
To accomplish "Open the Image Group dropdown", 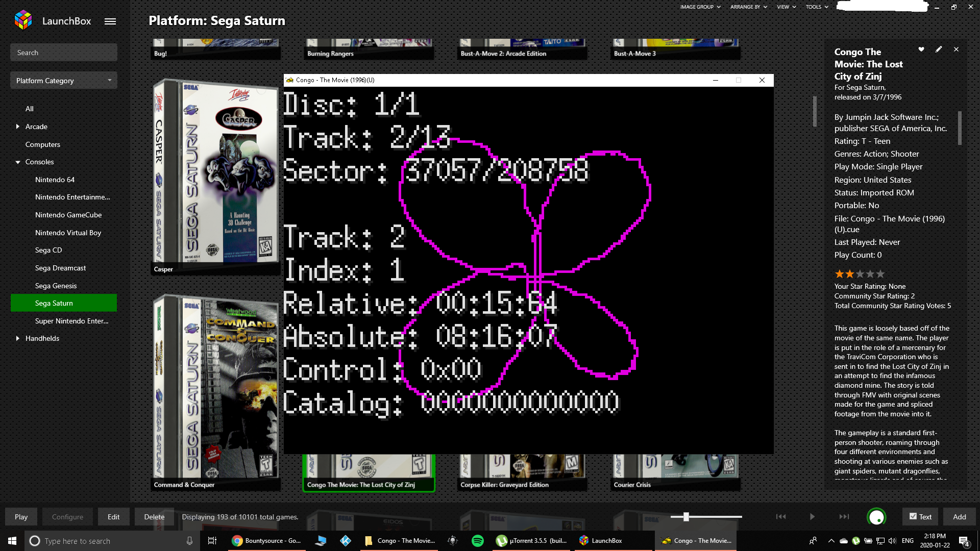I will [700, 7].
